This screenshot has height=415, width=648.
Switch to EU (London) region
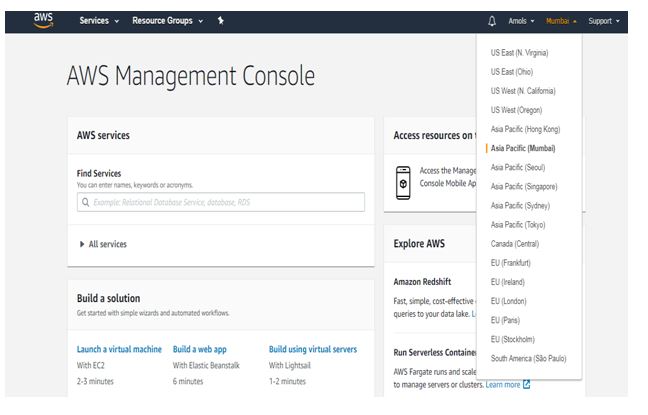tap(509, 301)
